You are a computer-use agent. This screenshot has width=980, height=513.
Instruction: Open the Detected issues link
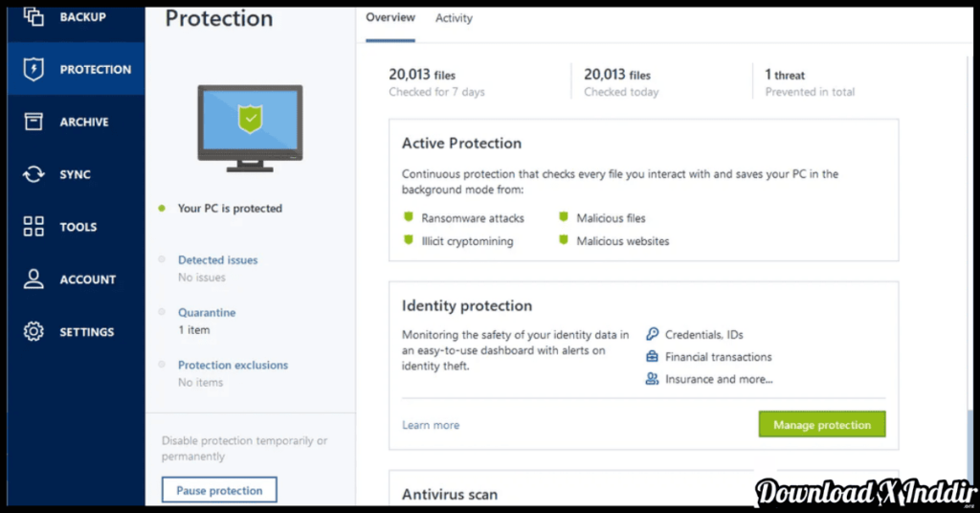coord(217,260)
